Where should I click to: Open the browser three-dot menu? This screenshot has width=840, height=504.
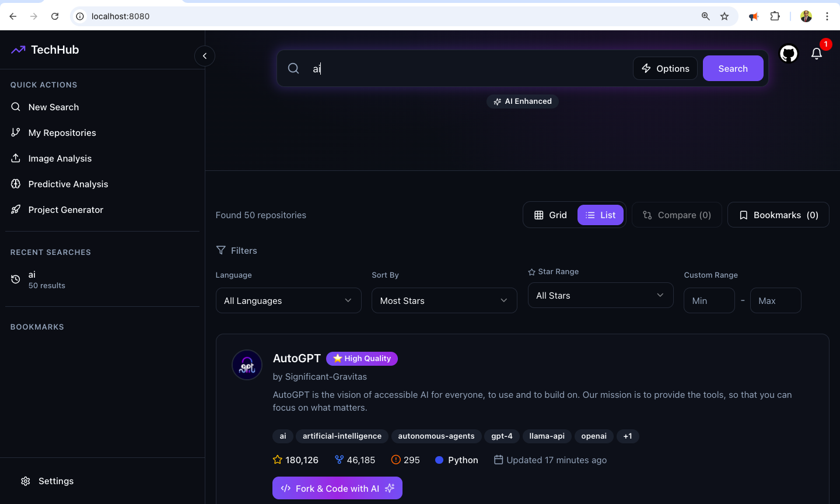(827, 16)
